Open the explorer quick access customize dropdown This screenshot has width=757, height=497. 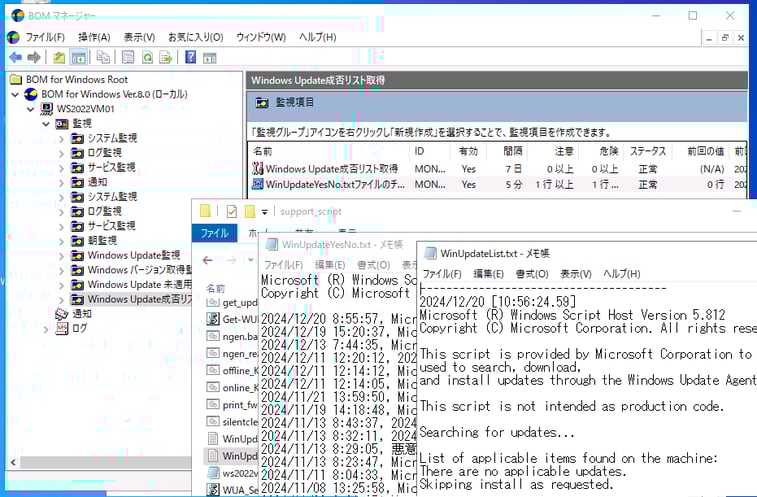265,212
